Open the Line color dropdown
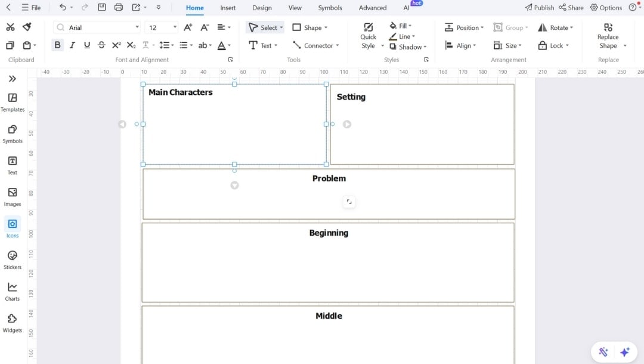Viewport: 644px width, 364px height. click(402, 36)
